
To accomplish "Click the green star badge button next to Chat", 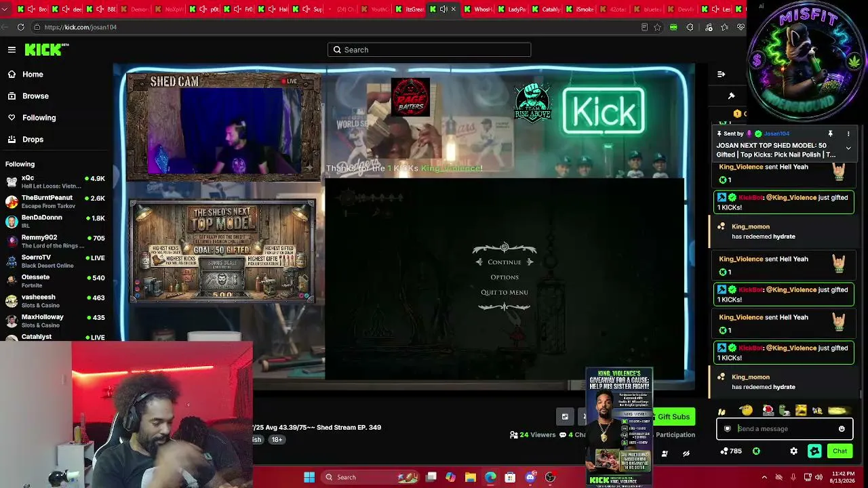I will coord(814,451).
